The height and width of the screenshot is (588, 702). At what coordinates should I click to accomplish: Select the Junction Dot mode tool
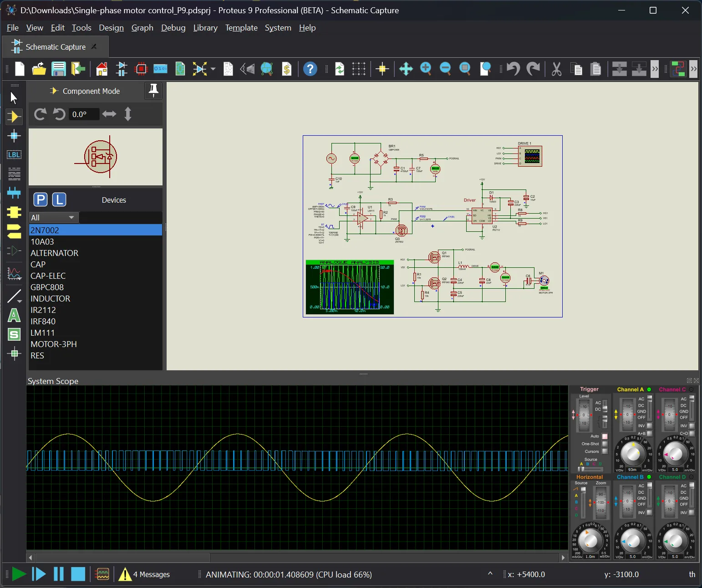coord(14,136)
